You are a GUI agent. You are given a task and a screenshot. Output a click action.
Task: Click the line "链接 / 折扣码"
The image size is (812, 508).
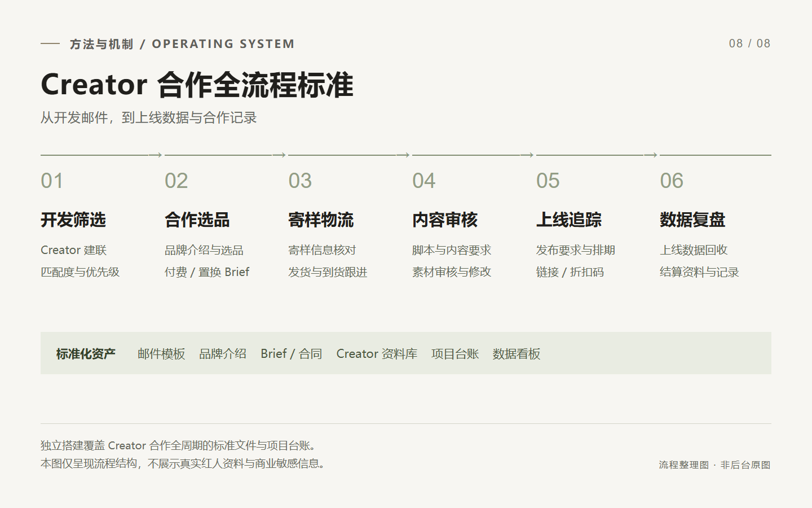[x=570, y=272]
